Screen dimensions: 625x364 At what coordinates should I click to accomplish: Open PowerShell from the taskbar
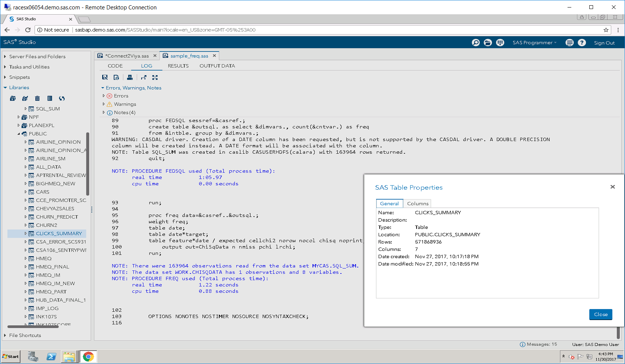tap(51, 356)
